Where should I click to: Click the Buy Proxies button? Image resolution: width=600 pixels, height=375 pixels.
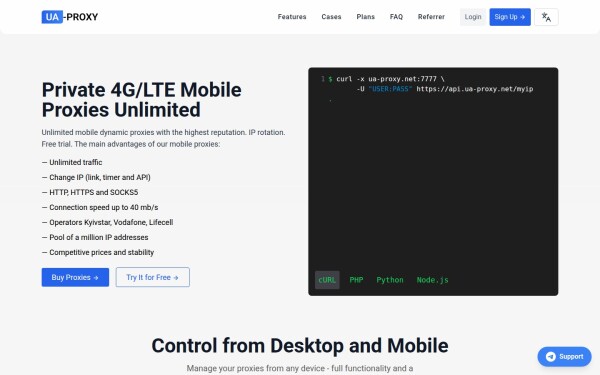(75, 277)
